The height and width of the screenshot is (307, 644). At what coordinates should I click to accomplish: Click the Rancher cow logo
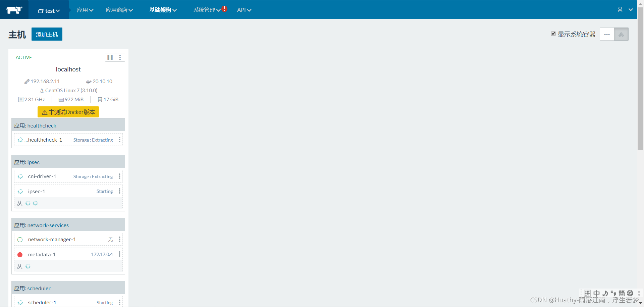[14, 10]
